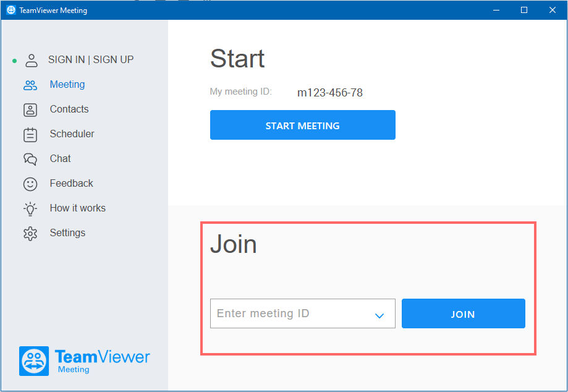This screenshot has width=568, height=392.
Task: Click the SIGN IN | SIGN UP link
Action: 91,59
